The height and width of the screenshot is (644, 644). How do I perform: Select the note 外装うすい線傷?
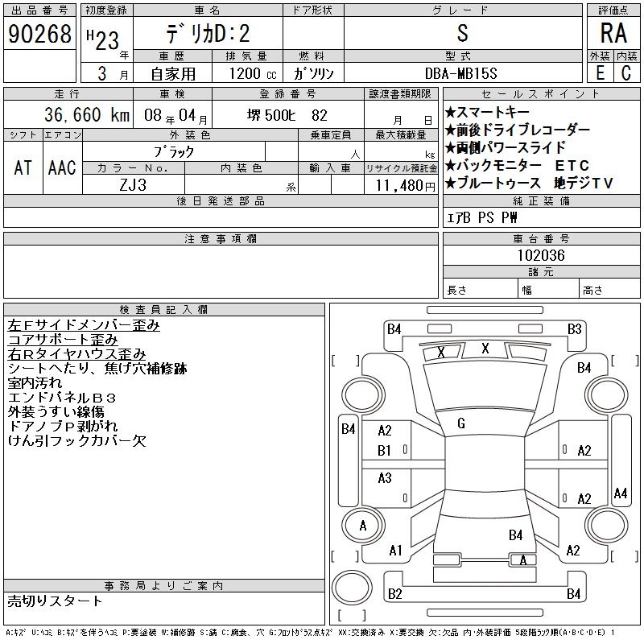56,412
